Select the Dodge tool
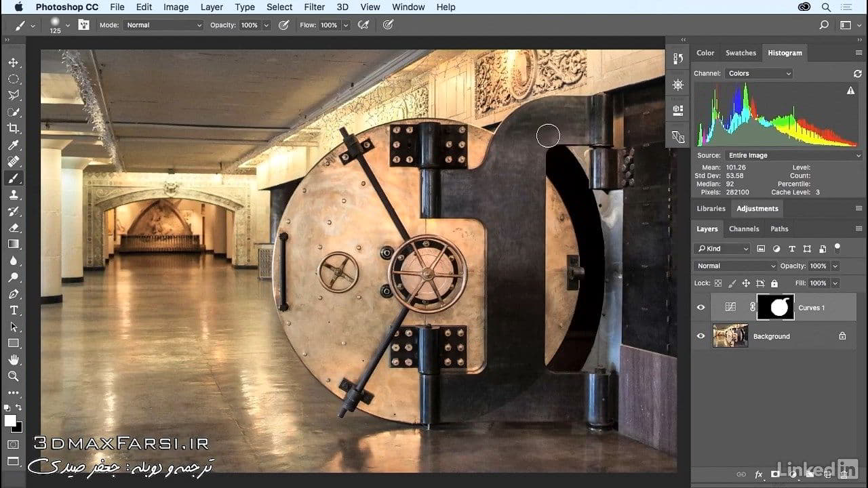 pyautogui.click(x=14, y=277)
